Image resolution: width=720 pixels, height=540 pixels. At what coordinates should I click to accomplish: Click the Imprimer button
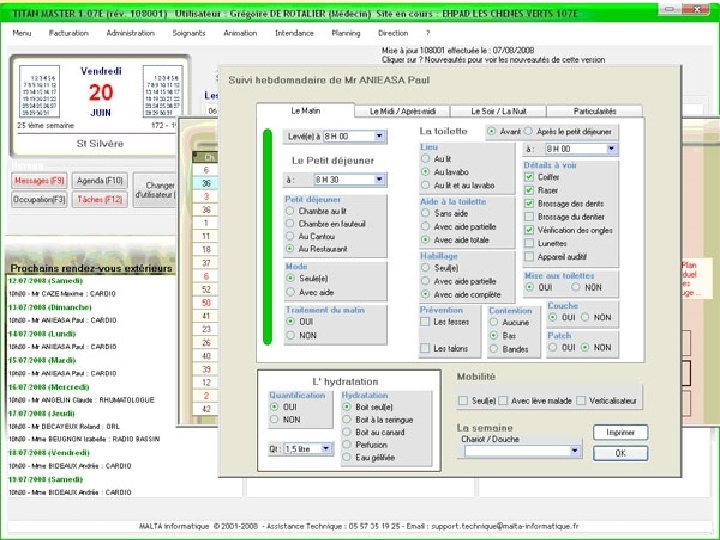pos(620,432)
